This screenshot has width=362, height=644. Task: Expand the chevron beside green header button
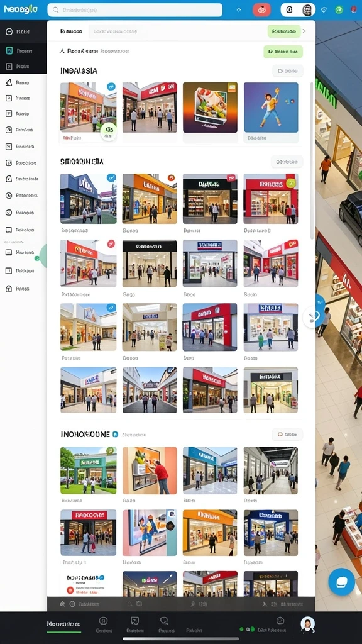(x=305, y=31)
